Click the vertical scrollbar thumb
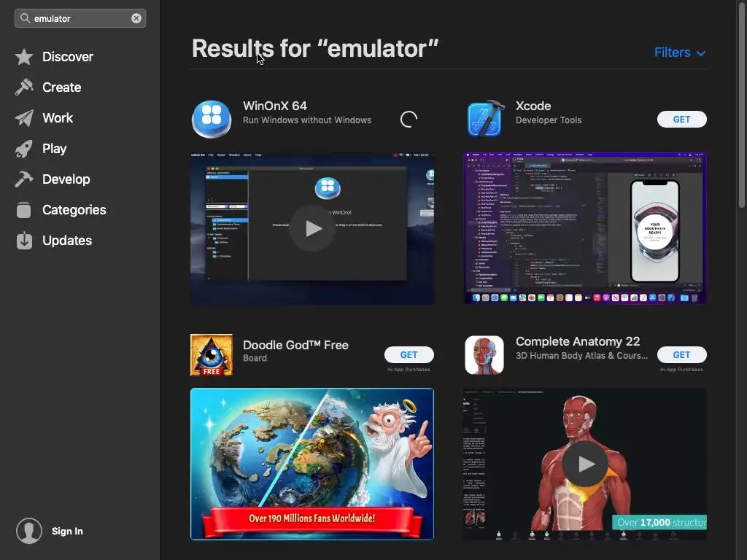Image resolution: width=747 pixels, height=560 pixels. click(741, 104)
